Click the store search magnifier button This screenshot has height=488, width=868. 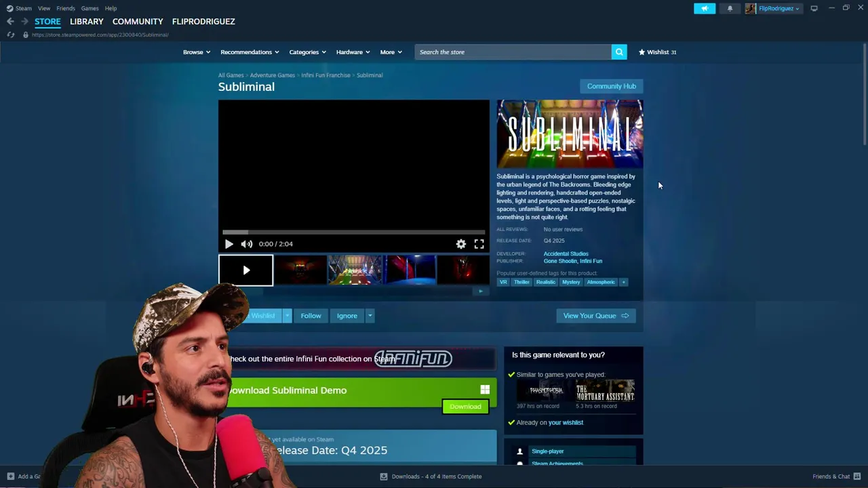tap(619, 52)
